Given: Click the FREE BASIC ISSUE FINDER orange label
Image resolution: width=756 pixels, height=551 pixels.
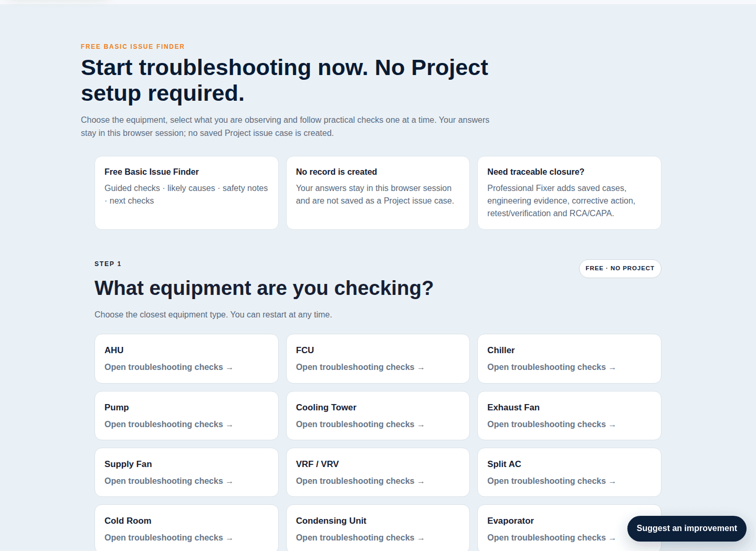Looking at the screenshot, I should (133, 47).
